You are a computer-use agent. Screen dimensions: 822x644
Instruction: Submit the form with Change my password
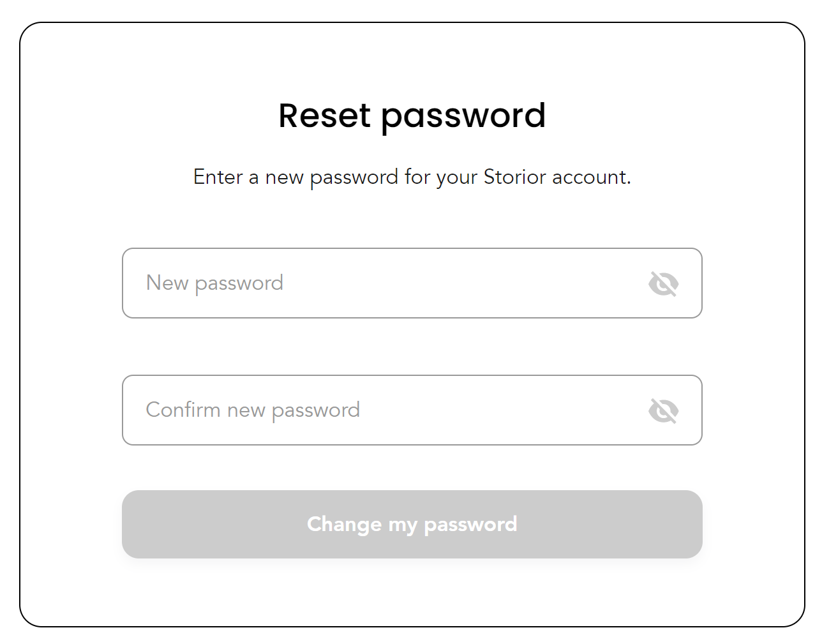pos(412,524)
